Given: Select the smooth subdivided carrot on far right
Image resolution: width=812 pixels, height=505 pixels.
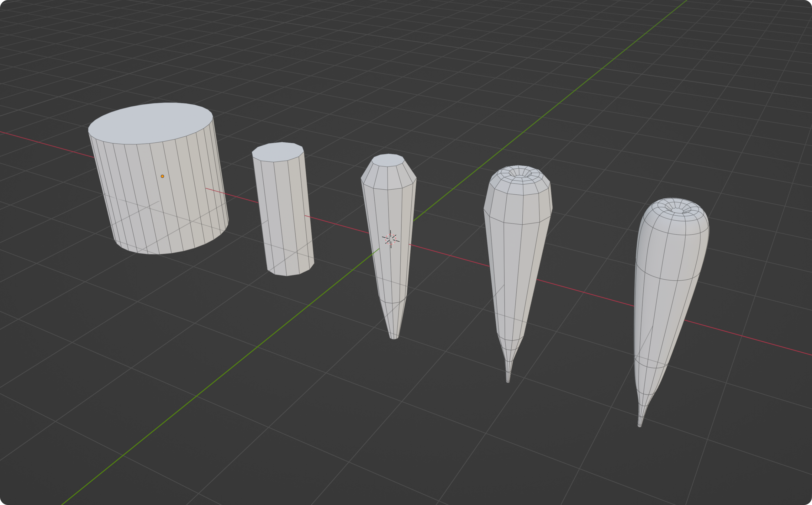Looking at the screenshot, I should pos(665,301).
